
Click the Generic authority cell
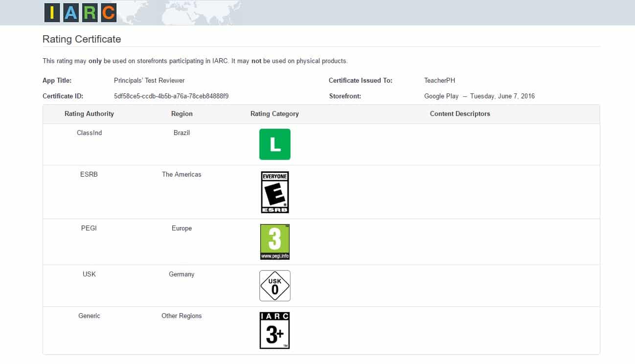[x=89, y=316]
